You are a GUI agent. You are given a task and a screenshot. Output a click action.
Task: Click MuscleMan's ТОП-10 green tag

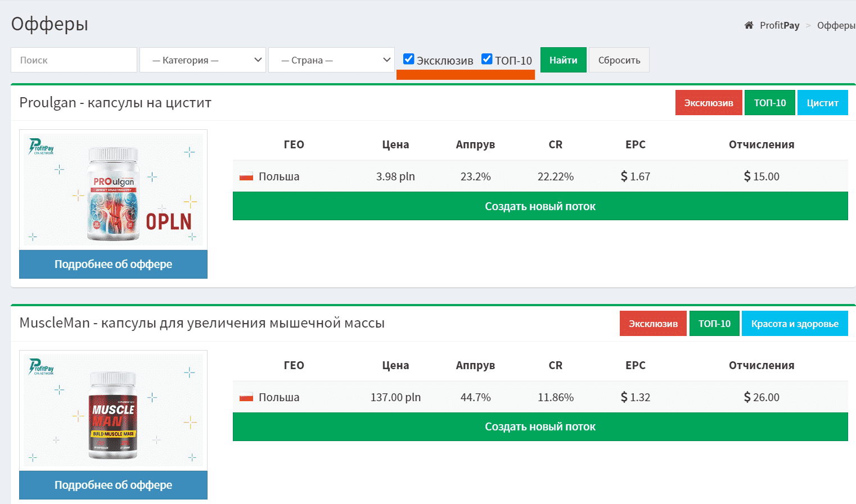tap(714, 324)
